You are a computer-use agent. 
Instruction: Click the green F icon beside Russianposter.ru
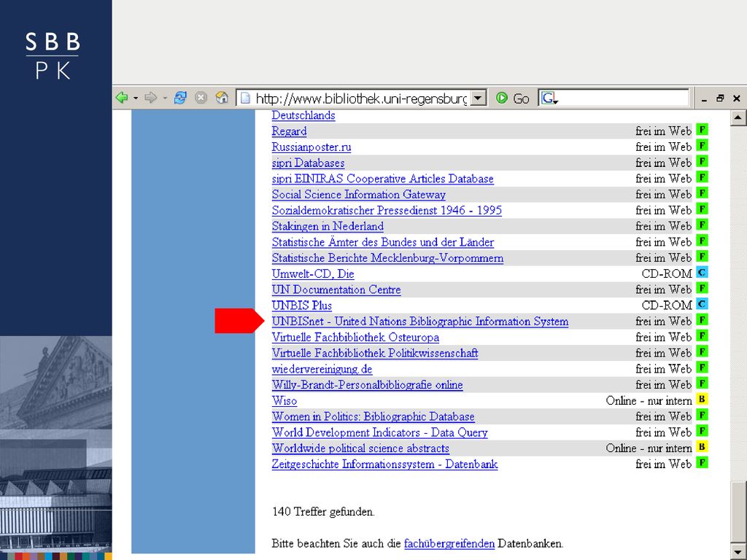702,145
